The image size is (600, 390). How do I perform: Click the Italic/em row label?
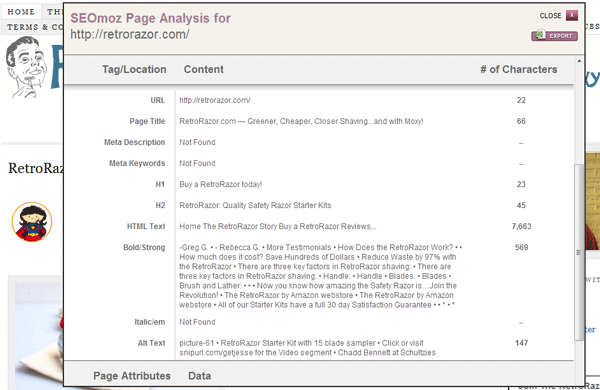[150, 322]
